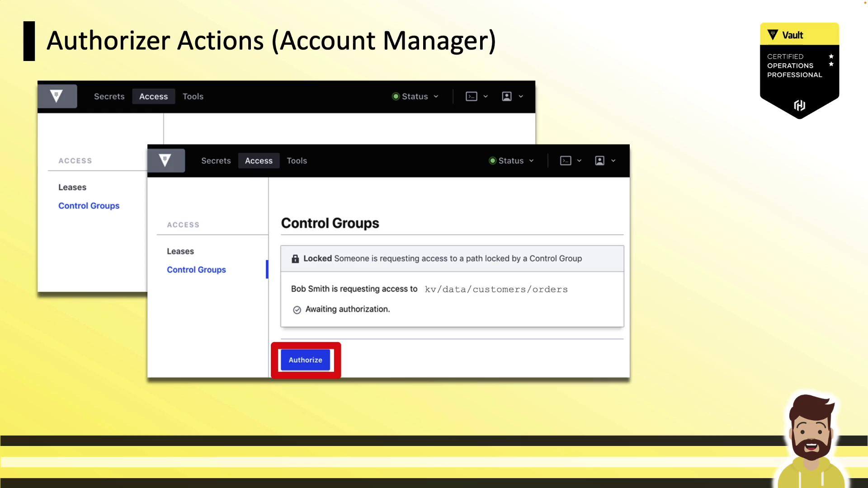The width and height of the screenshot is (868, 488).
Task: Click the checkmark icon beside Awaiting authorization
Action: [297, 310]
